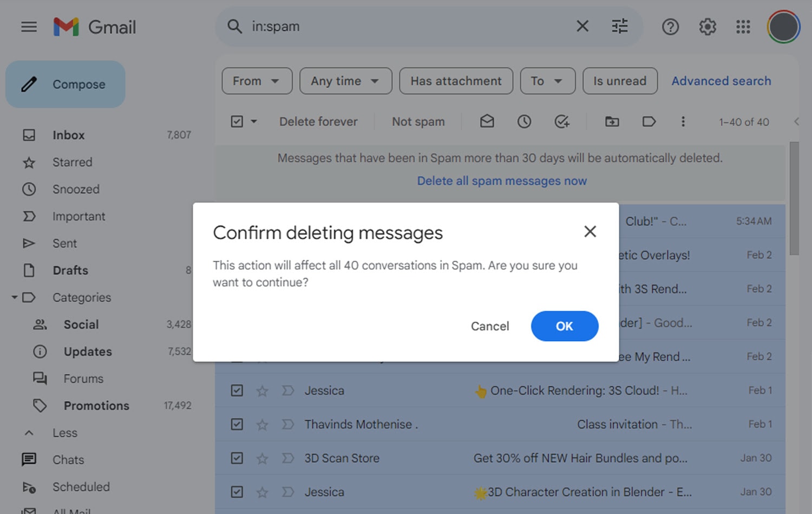Clear the in:spam search query with the X
Viewport: 812px width, 514px height.
click(582, 26)
